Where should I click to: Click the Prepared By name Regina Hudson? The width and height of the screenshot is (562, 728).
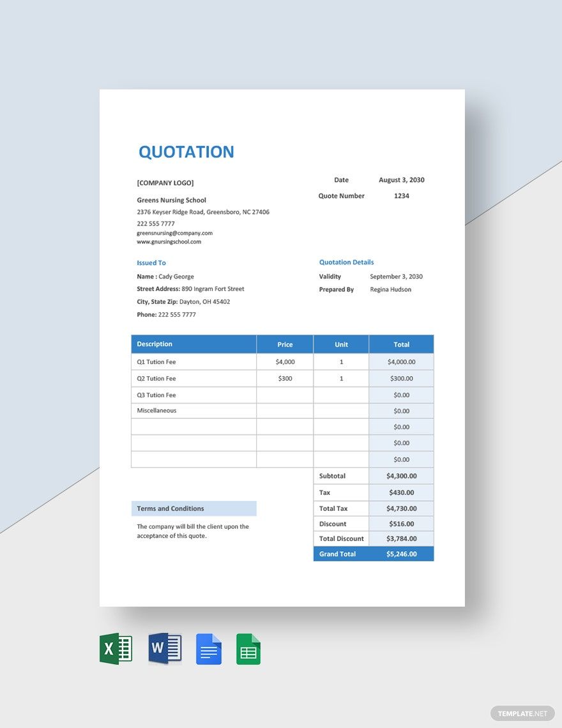(x=390, y=289)
